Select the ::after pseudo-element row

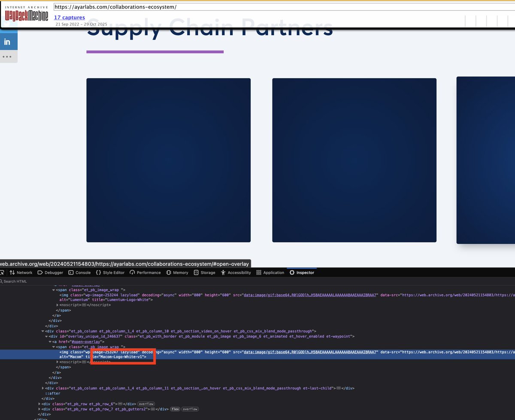coord(53,393)
